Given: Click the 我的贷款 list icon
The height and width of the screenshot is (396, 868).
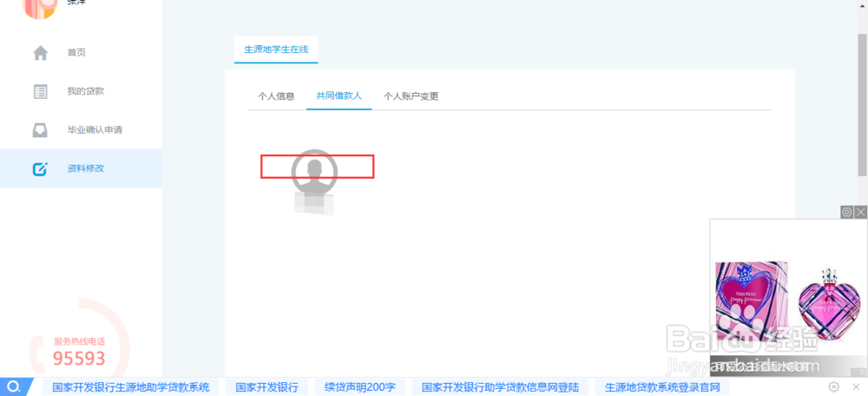Looking at the screenshot, I should tap(41, 92).
